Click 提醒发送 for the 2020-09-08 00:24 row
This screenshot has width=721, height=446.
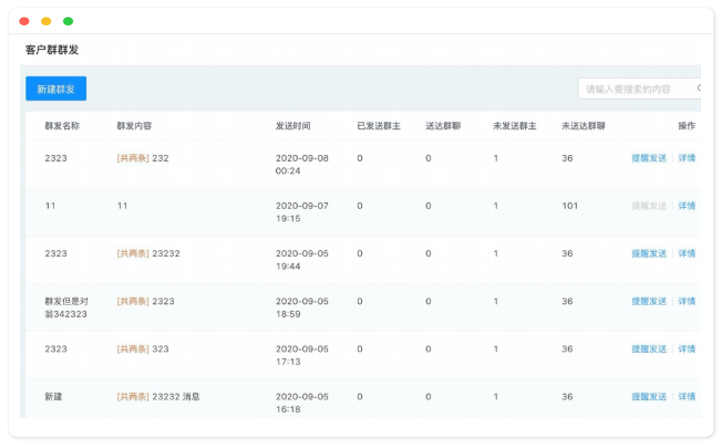(x=648, y=158)
